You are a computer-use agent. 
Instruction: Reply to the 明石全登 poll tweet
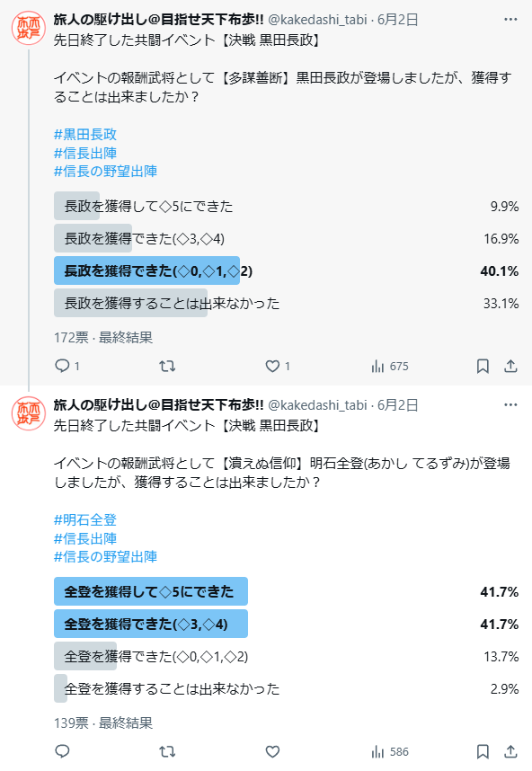[62, 751]
